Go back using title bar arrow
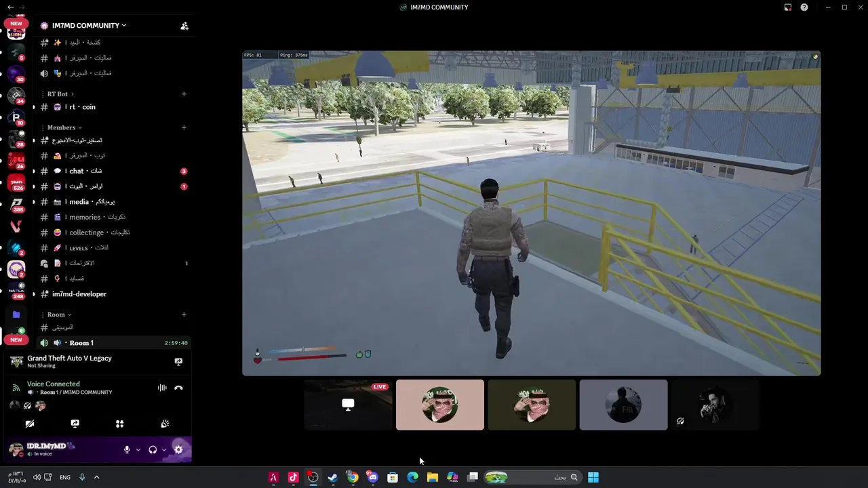Image resolution: width=868 pixels, height=488 pixels. (x=10, y=7)
